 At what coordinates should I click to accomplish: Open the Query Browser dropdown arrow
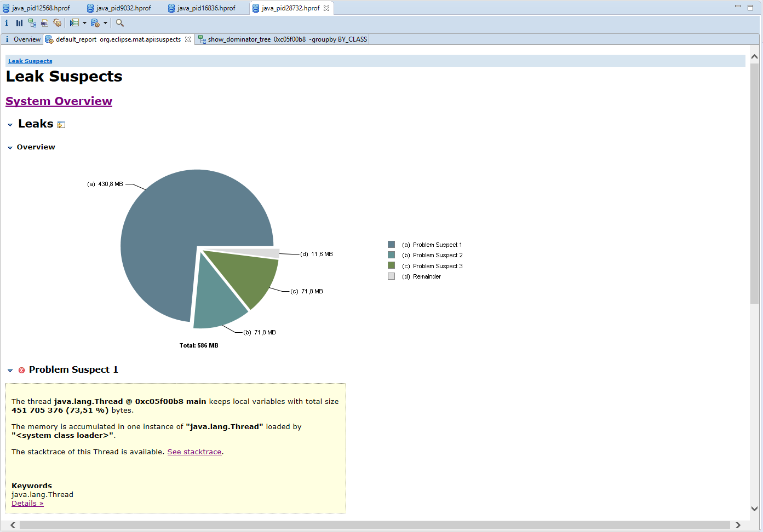tap(105, 23)
